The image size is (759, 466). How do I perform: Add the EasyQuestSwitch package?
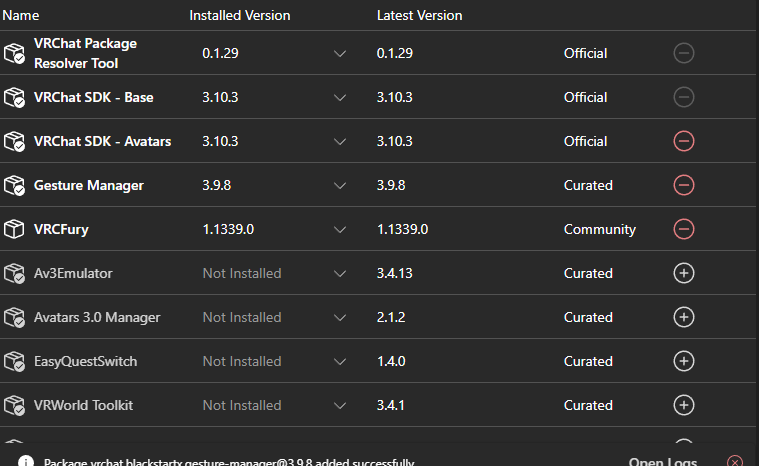(683, 361)
